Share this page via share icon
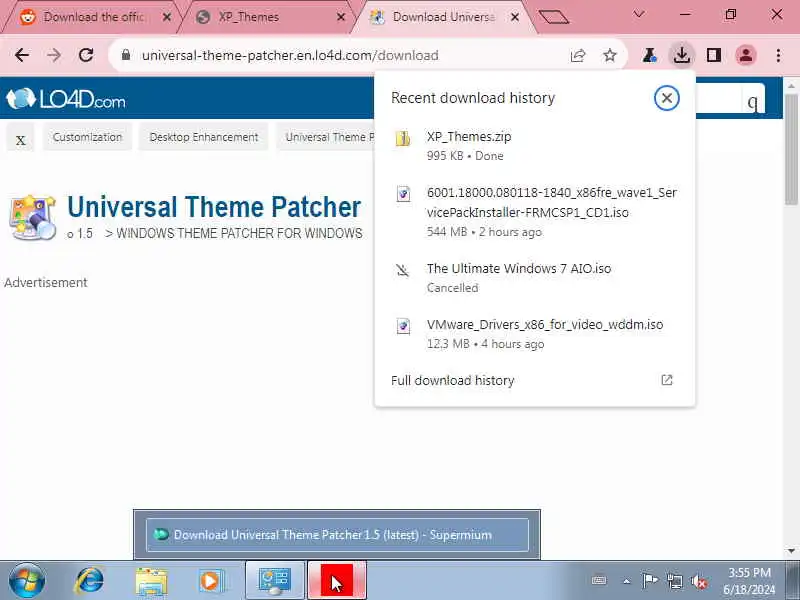This screenshot has height=600, width=800. click(x=578, y=55)
